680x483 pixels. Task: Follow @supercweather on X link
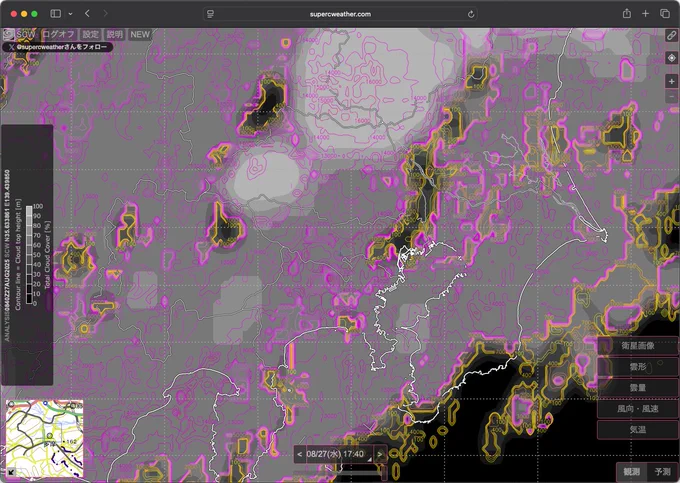pyautogui.click(x=58, y=47)
